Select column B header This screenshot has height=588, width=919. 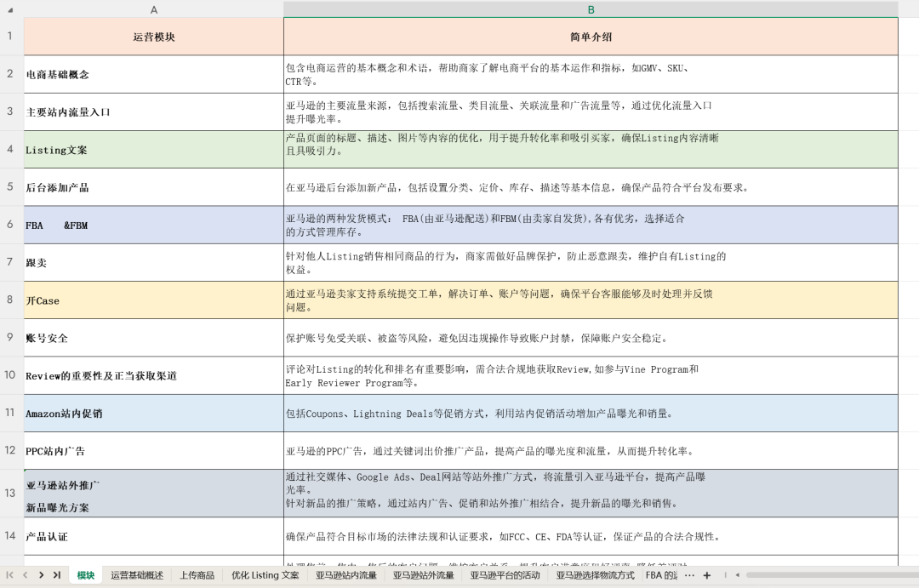point(590,9)
